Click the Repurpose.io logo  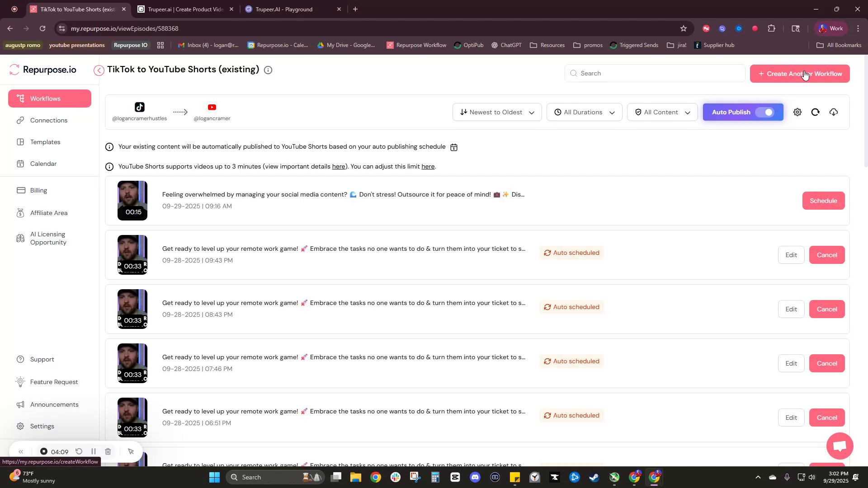coord(43,69)
